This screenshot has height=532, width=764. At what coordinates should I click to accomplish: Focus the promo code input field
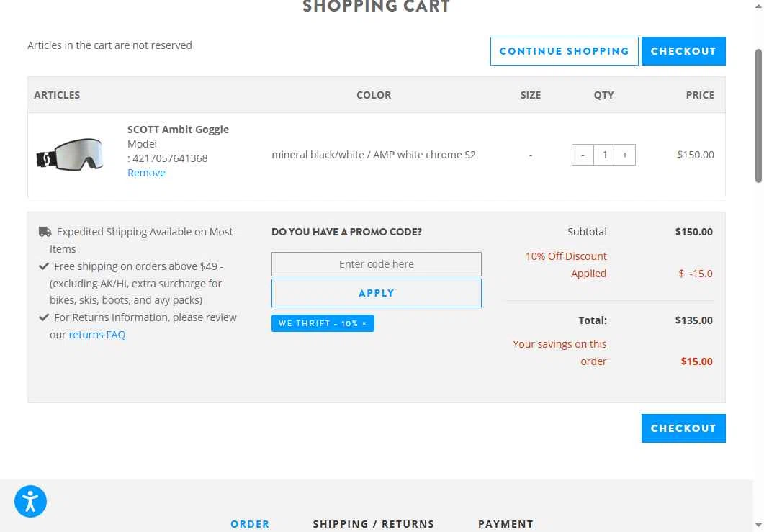point(376,264)
